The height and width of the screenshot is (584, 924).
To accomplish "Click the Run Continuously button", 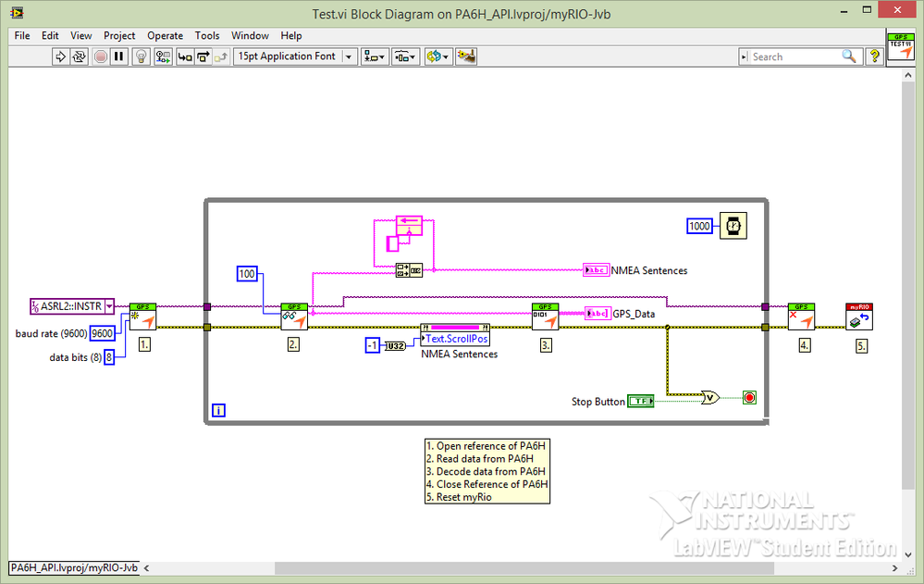I will pyautogui.click(x=79, y=56).
